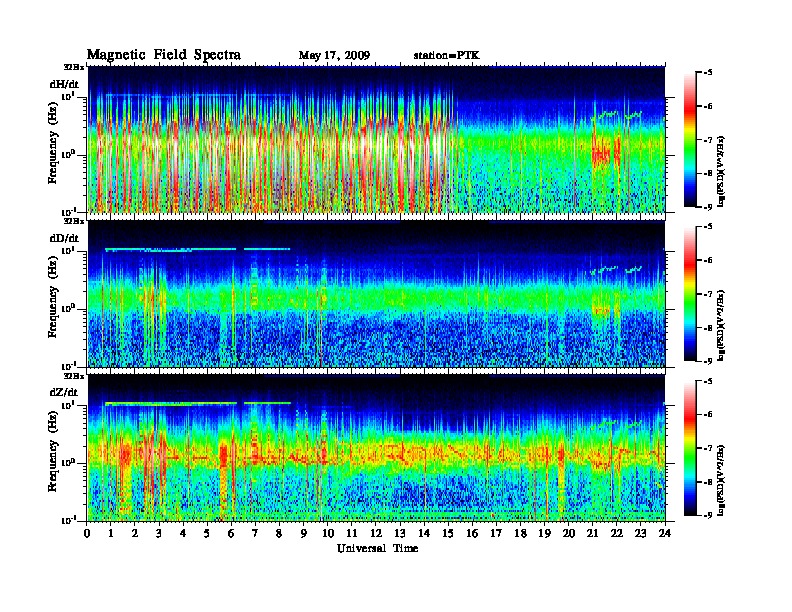Click the "dZ/dt" panel label

coord(64,392)
